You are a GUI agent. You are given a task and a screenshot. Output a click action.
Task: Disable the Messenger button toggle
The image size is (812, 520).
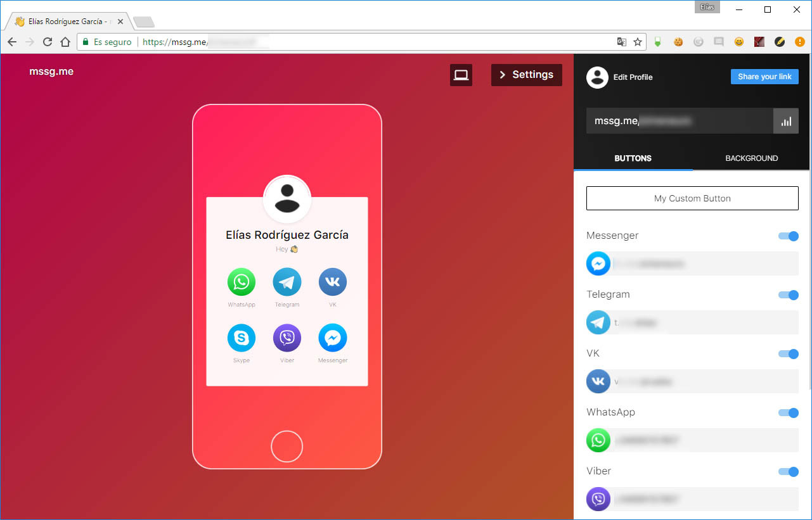point(788,236)
